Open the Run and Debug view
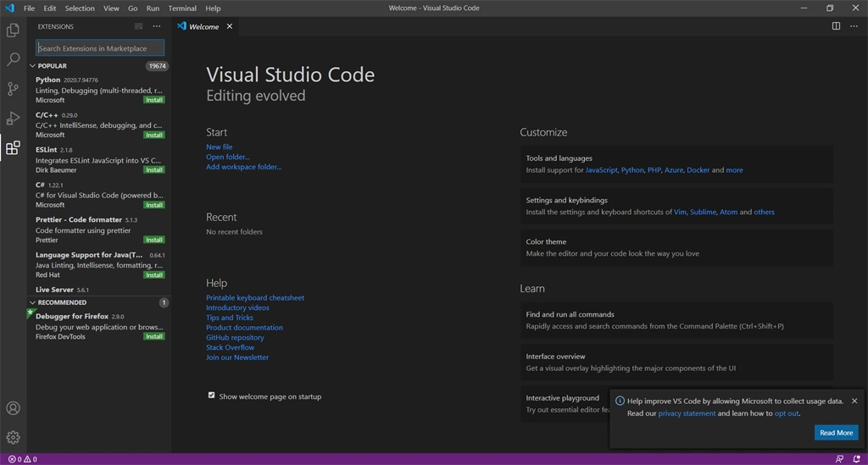868x465 pixels. [13, 118]
